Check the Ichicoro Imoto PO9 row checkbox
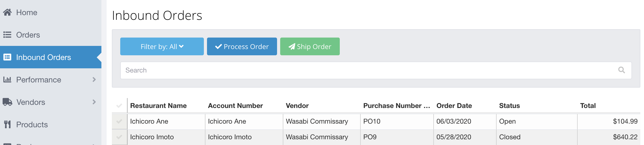This screenshot has width=644, height=145. pyautogui.click(x=119, y=137)
